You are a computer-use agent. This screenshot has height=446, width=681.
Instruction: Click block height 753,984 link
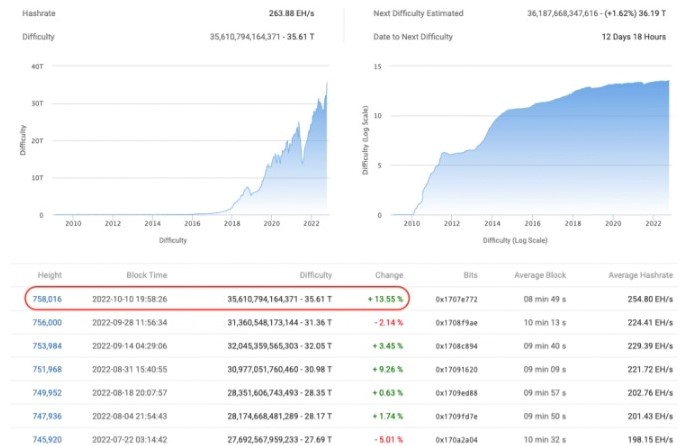(x=49, y=345)
